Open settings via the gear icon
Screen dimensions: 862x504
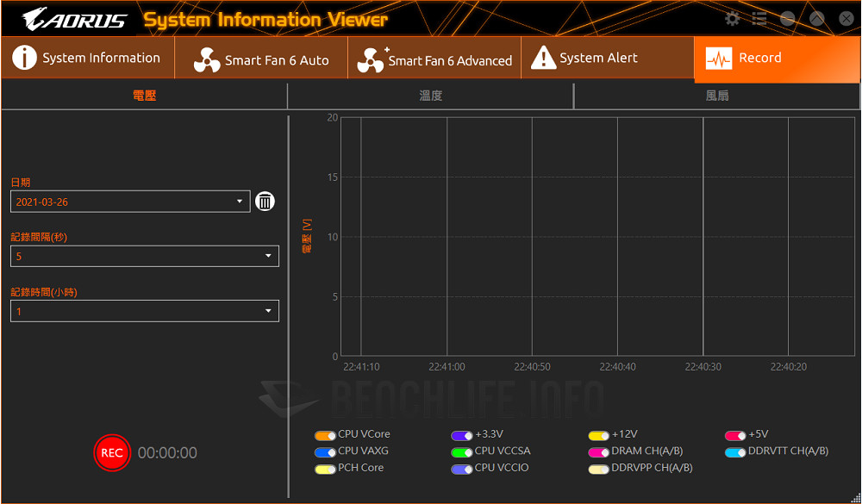point(732,17)
